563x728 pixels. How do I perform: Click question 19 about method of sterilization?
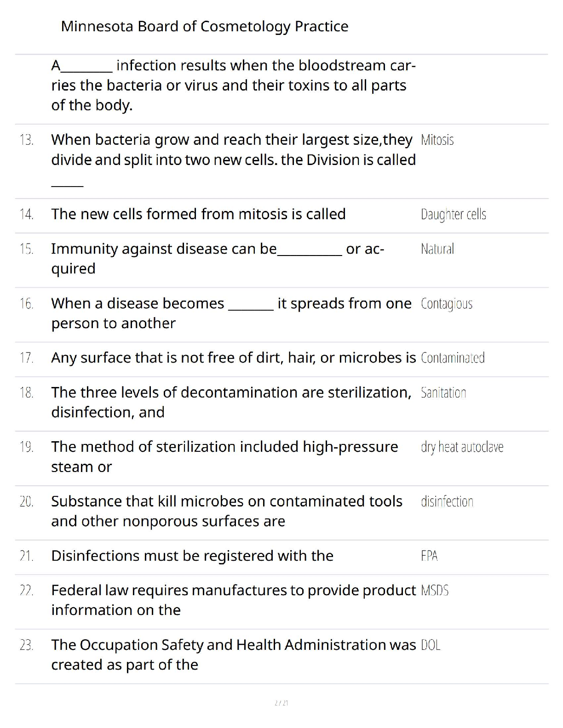click(224, 457)
